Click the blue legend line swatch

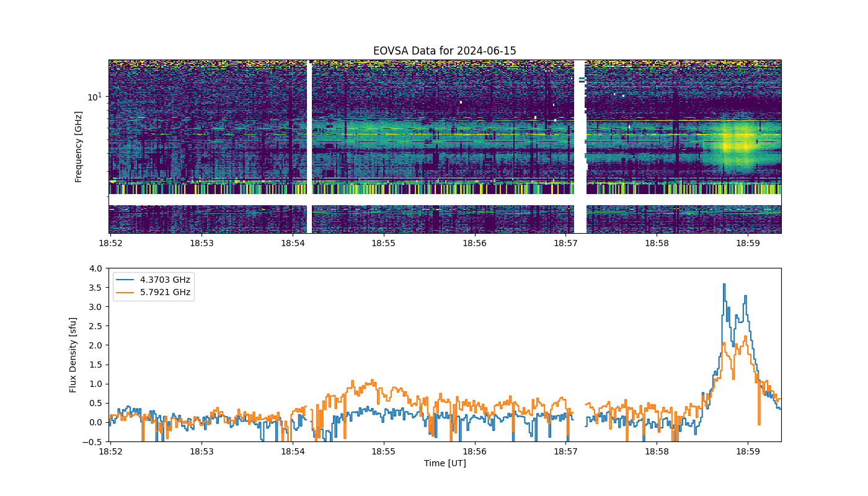tap(125, 280)
